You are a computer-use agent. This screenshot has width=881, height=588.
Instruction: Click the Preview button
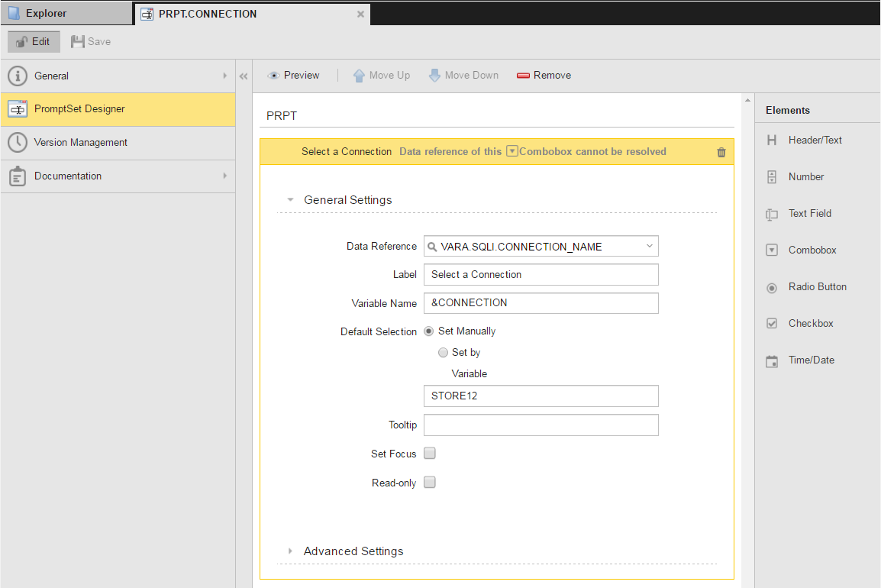click(x=294, y=76)
